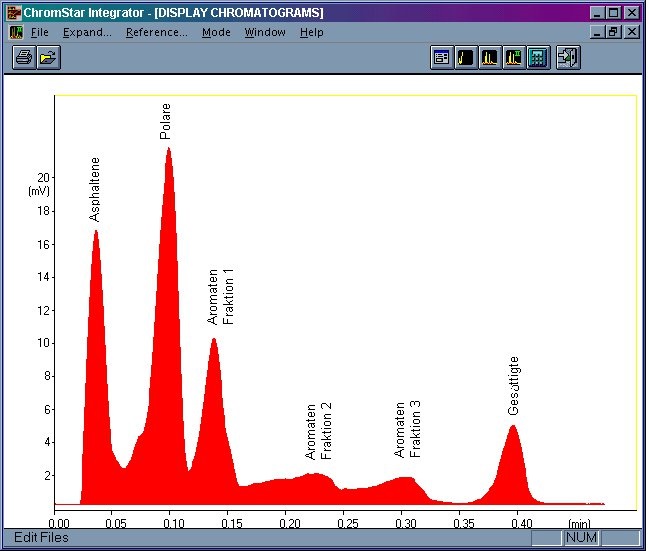Open the teal calculator icon
Viewport: 649px width, 551px height.
[x=538, y=58]
